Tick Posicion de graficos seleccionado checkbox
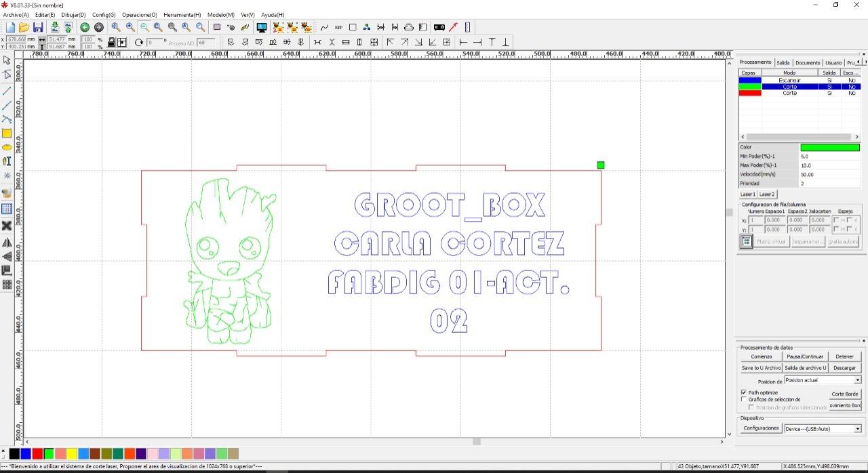The height and width of the screenshot is (473, 868). [x=751, y=407]
